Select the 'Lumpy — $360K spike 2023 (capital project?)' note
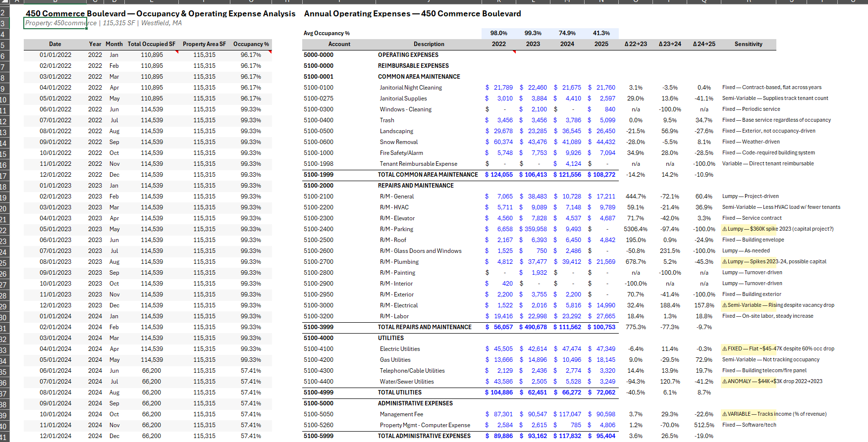The image size is (868, 442). (x=778, y=229)
